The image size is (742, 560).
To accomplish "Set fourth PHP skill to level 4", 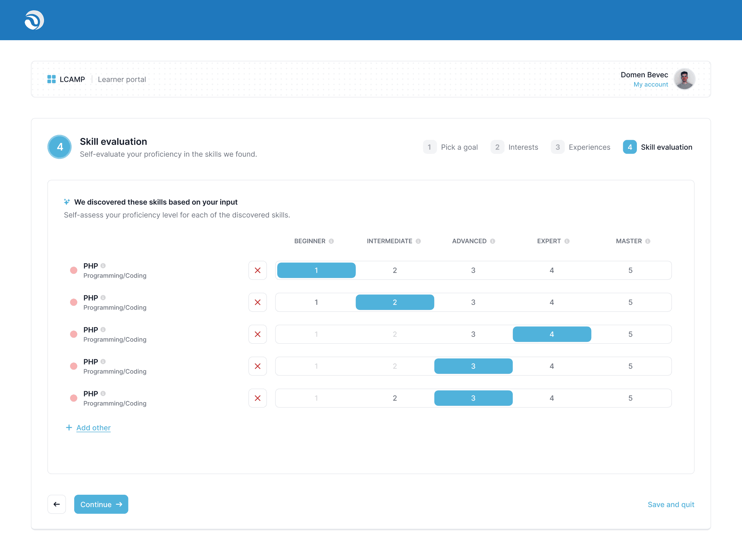I will tap(552, 366).
